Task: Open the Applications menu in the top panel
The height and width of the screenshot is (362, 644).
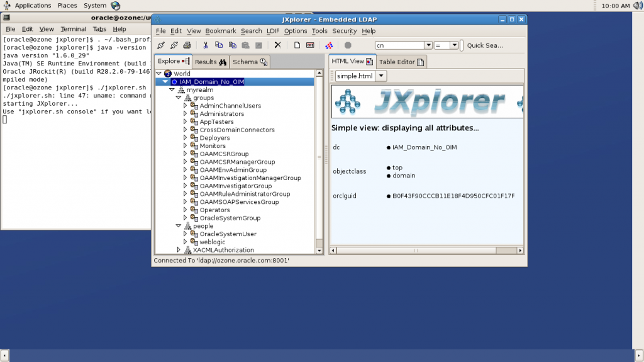Action: pyautogui.click(x=33, y=5)
